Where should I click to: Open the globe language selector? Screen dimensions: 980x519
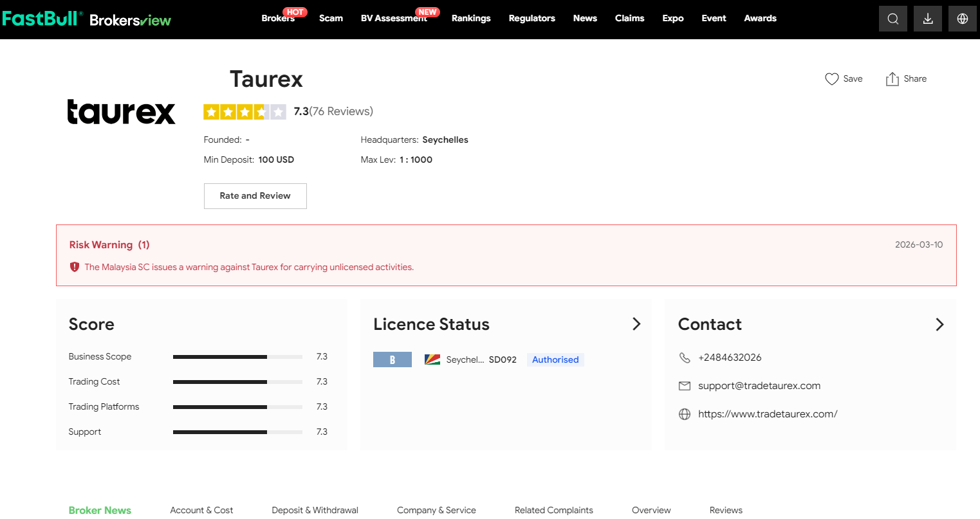[962, 19]
